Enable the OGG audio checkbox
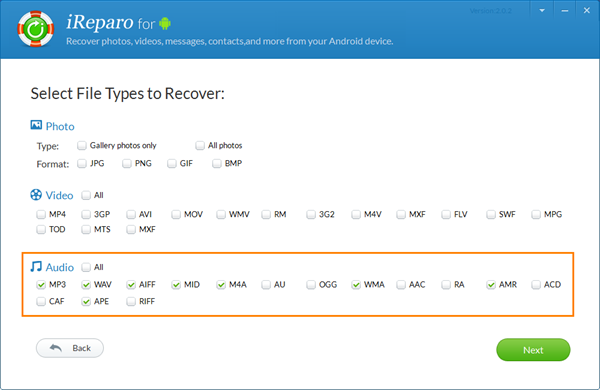 click(x=311, y=285)
